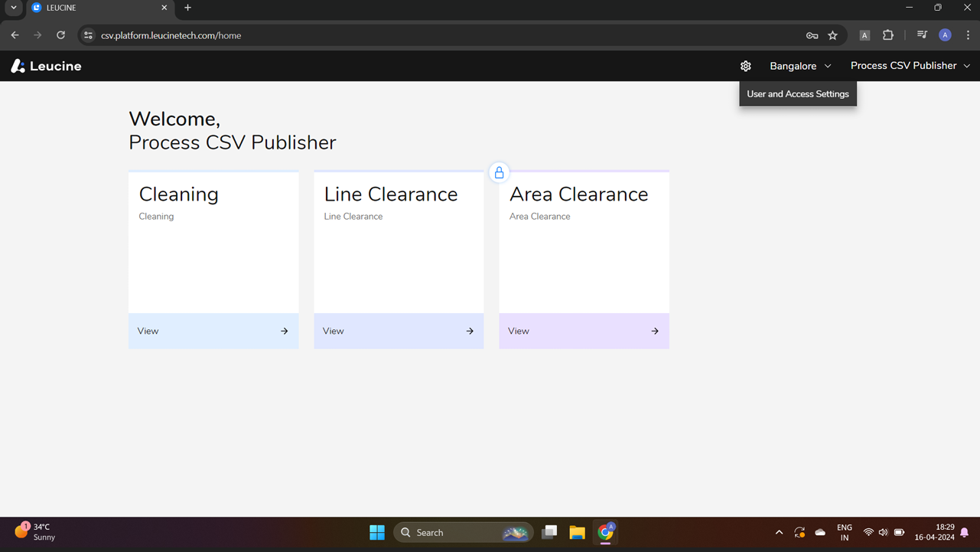The height and width of the screenshot is (552, 980).
Task: Open File Explorer from the taskbar
Action: coord(577,532)
